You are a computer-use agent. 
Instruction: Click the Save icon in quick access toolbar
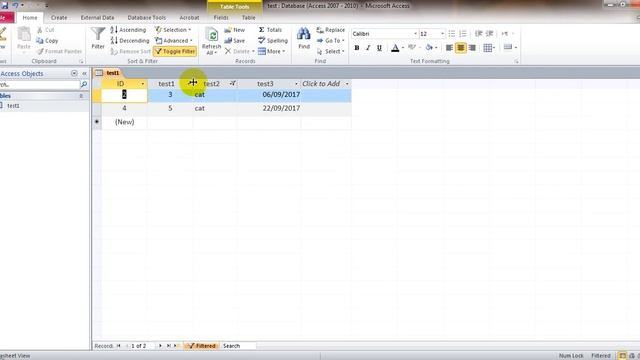4,5
